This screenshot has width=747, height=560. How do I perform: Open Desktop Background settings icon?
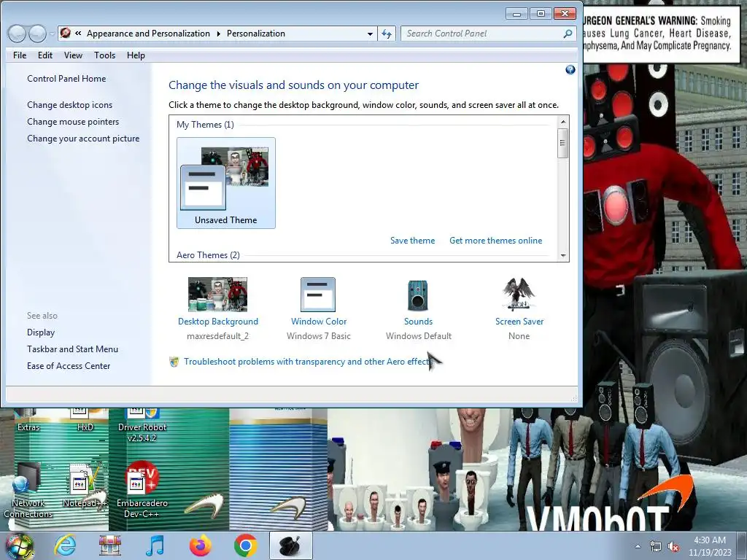point(217,295)
